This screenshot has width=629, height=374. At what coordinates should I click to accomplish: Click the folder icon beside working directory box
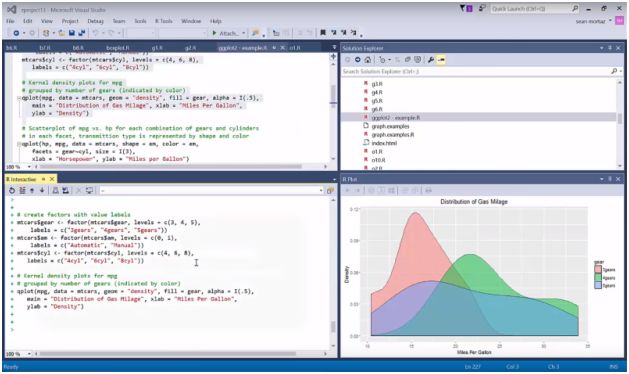[330, 191]
